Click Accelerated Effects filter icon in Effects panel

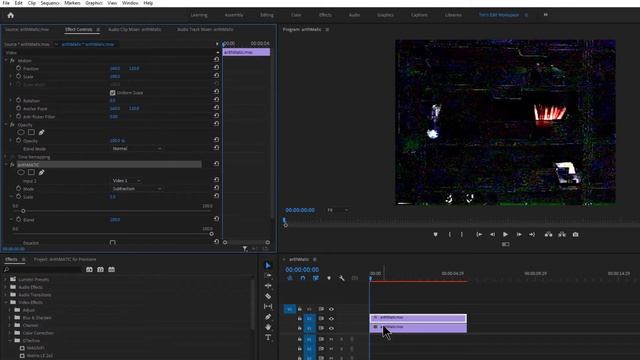tap(89, 269)
